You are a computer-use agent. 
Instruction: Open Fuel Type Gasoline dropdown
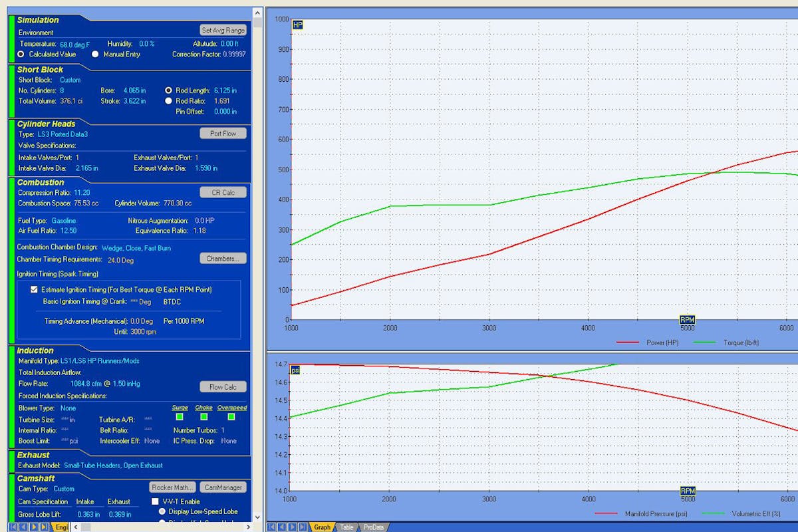click(64, 221)
